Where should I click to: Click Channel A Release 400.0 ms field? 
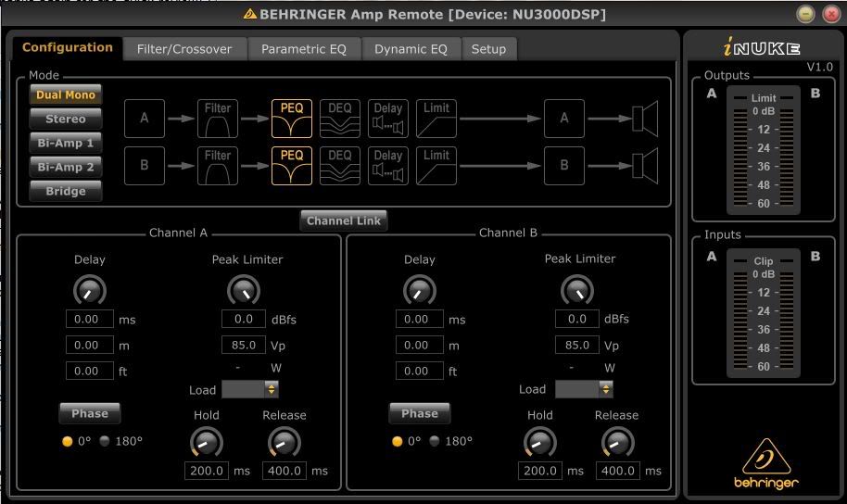point(284,471)
